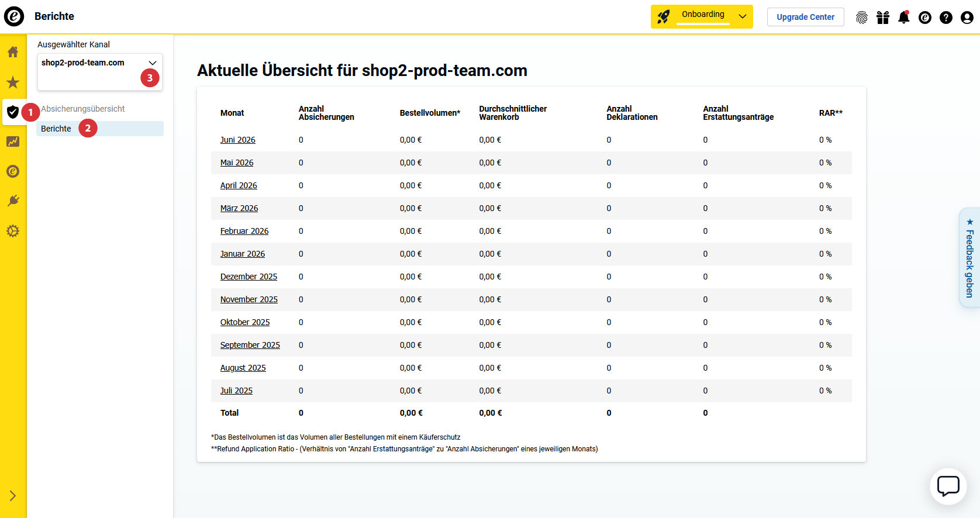Open the August 2025 report link
This screenshot has height=518, width=980.
243,368
